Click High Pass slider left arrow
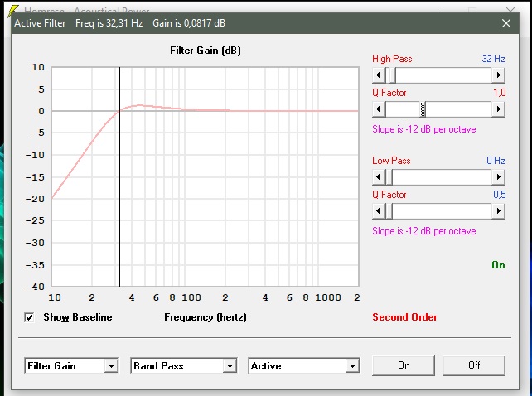532x396 pixels. click(379, 75)
